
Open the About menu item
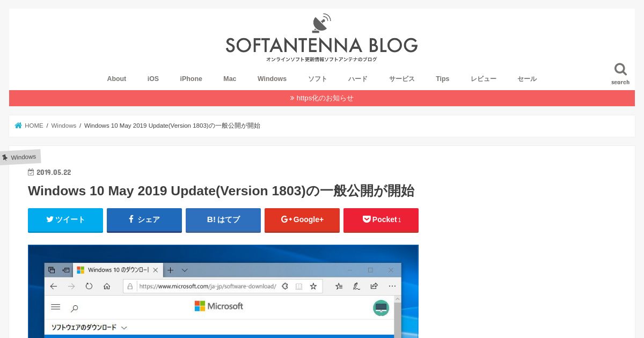[116, 79]
